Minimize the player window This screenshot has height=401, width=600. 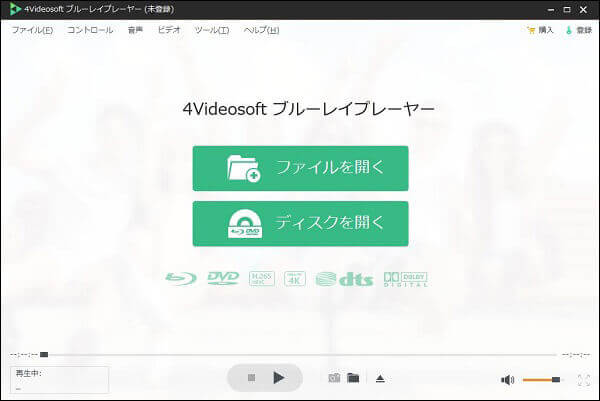[x=551, y=10]
